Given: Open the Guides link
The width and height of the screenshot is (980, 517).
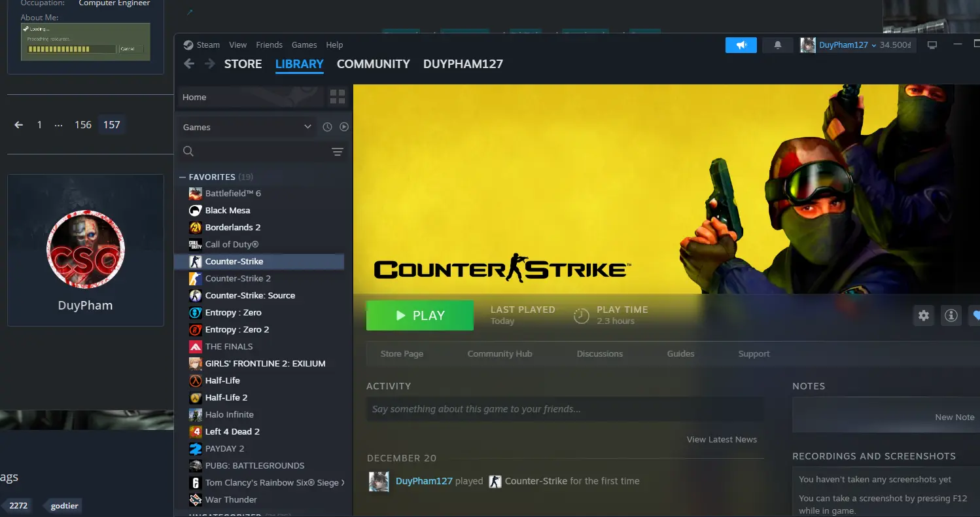Looking at the screenshot, I should 680,354.
